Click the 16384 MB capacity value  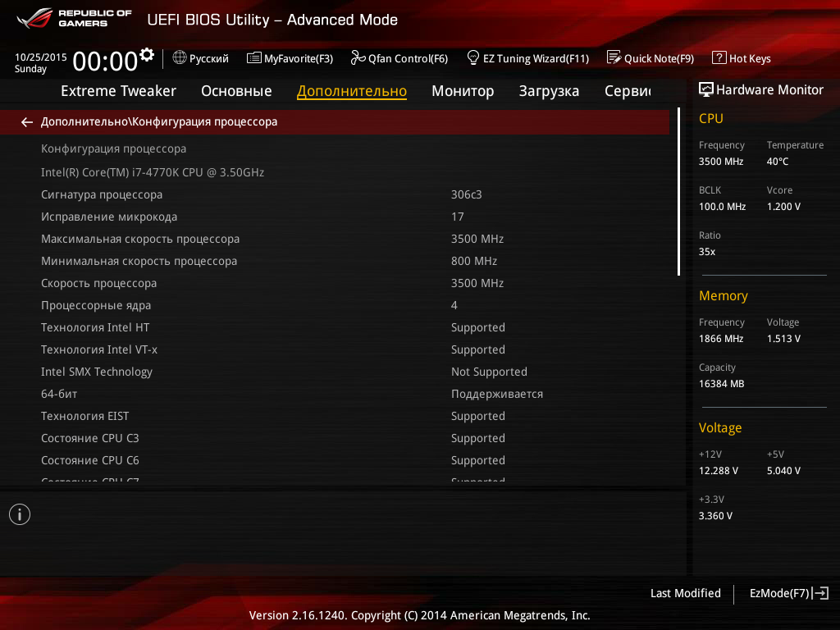pos(721,384)
